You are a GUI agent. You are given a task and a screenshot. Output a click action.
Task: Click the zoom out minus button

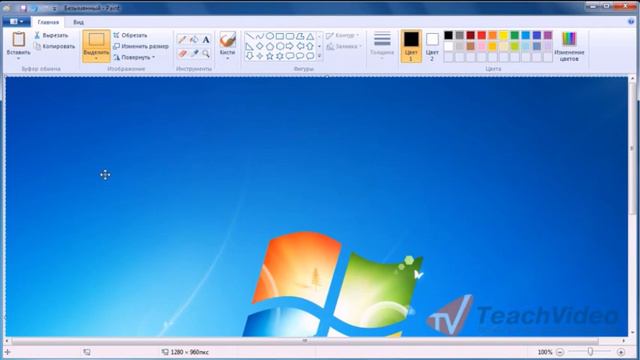click(x=560, y=352)
